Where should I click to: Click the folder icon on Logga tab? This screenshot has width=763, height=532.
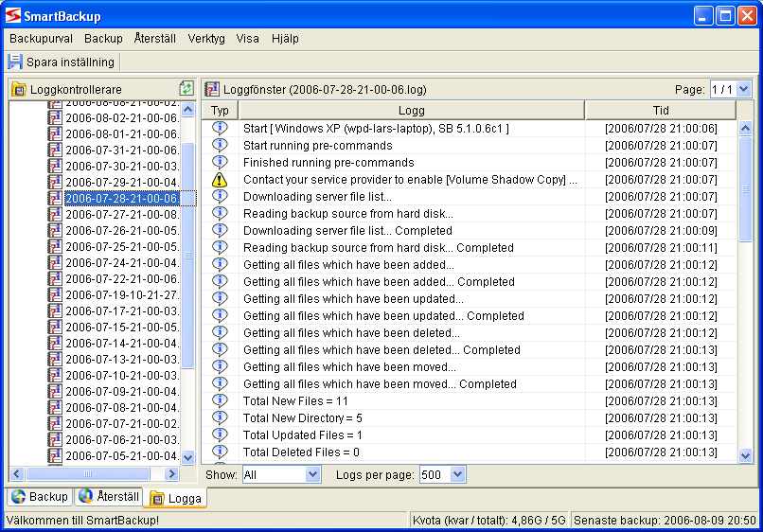coord(157,499)
